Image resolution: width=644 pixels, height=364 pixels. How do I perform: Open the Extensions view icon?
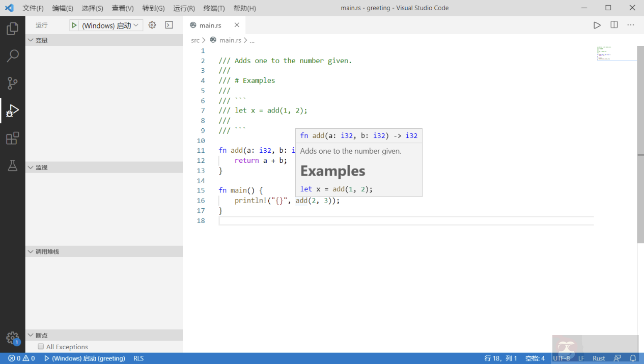click(x=12, y=138)
